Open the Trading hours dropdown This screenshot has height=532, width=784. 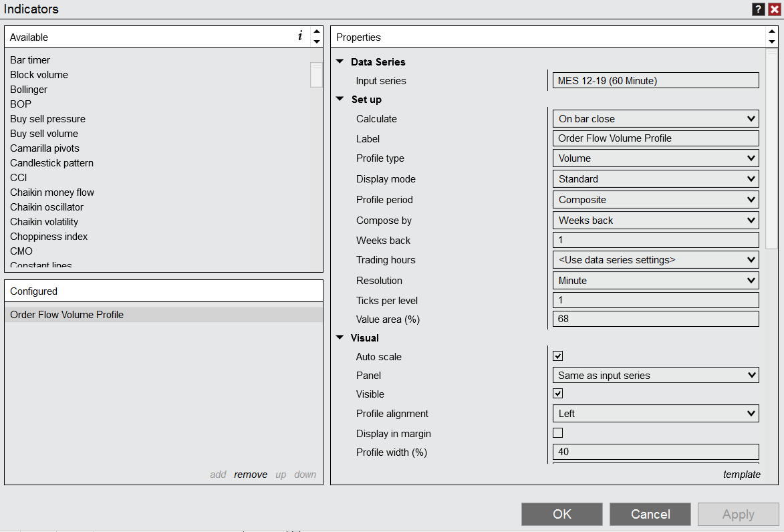click(656, 260)
